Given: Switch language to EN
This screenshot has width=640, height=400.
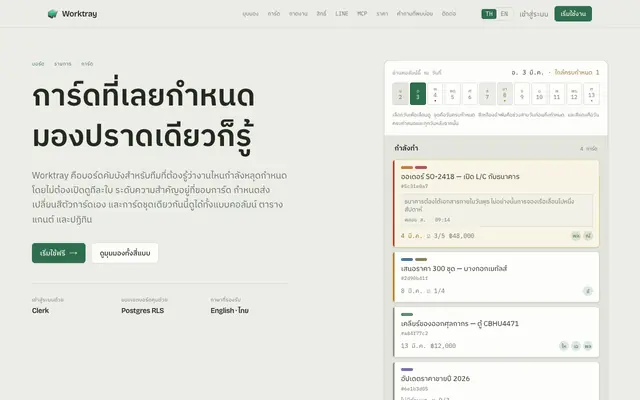Looking at the screenshot, I should tap(504, 14).
